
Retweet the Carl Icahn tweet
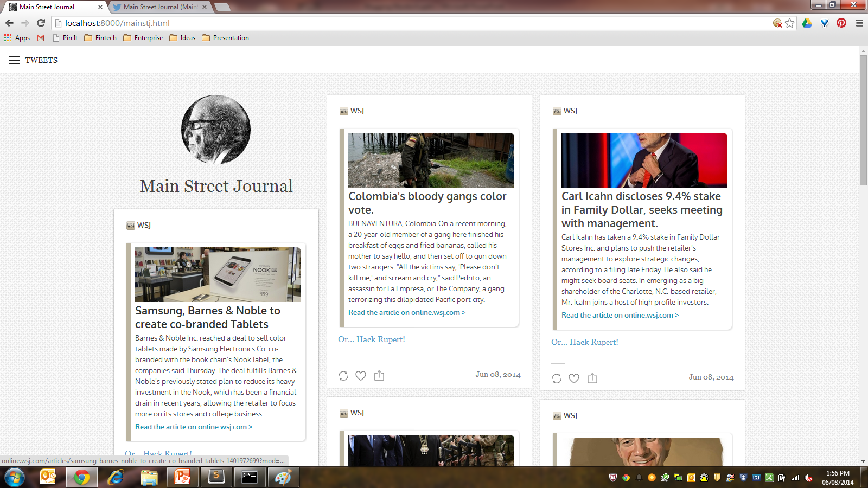[557, 378]
